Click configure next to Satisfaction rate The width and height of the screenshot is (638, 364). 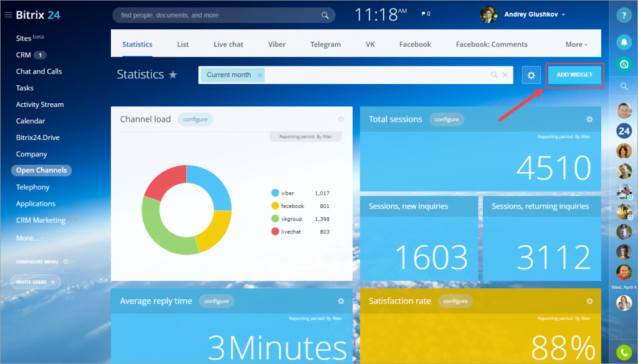click(455, 301)
